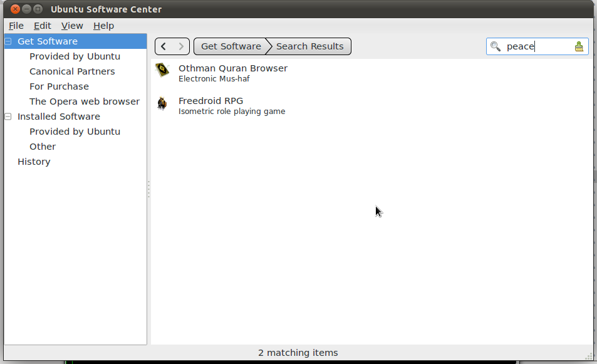This screenshot has width=597, height=364.
Task: Click the Search Results breadcrumb button
Action: [x=309, y=46]
